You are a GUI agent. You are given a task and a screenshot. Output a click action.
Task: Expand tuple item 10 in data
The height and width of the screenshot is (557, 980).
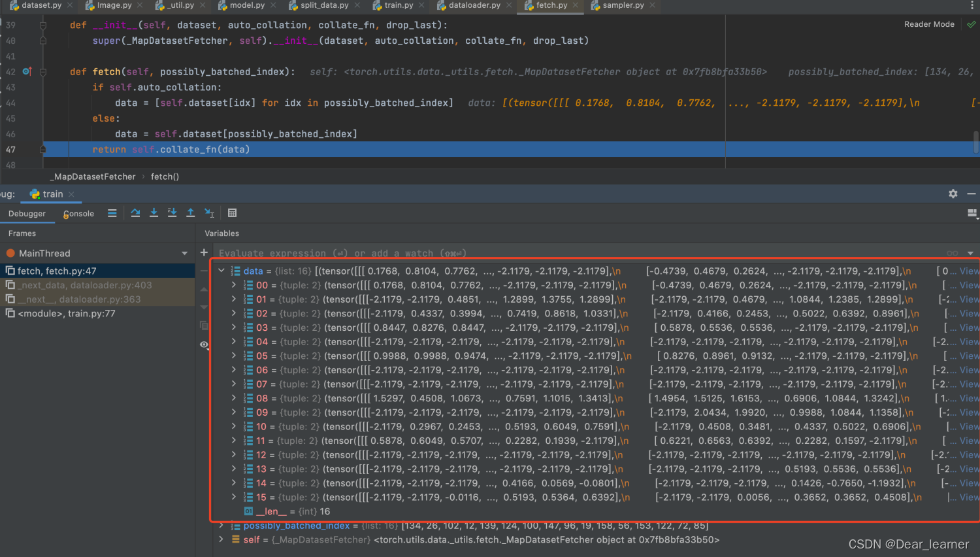click(x=234, y=427)
